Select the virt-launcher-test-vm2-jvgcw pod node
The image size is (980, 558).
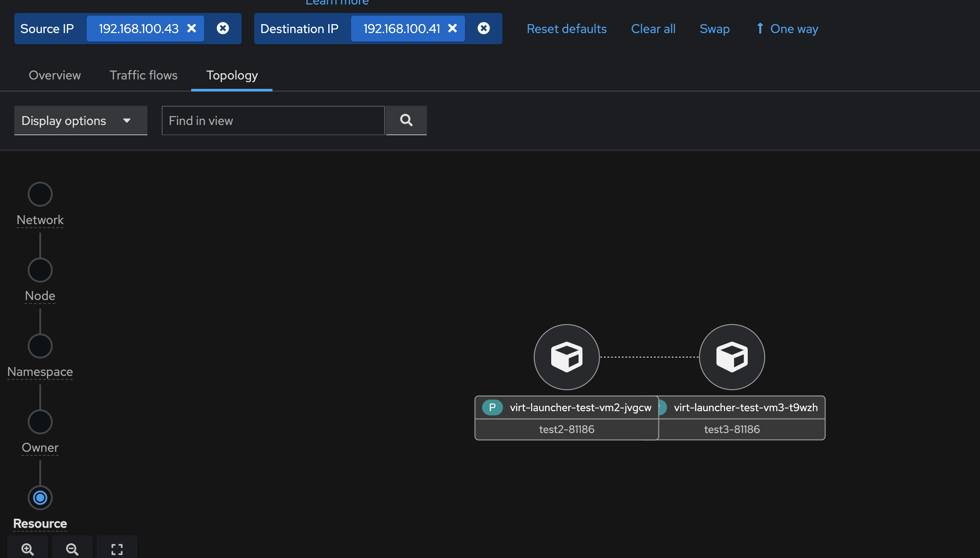[x=566, y=357]
